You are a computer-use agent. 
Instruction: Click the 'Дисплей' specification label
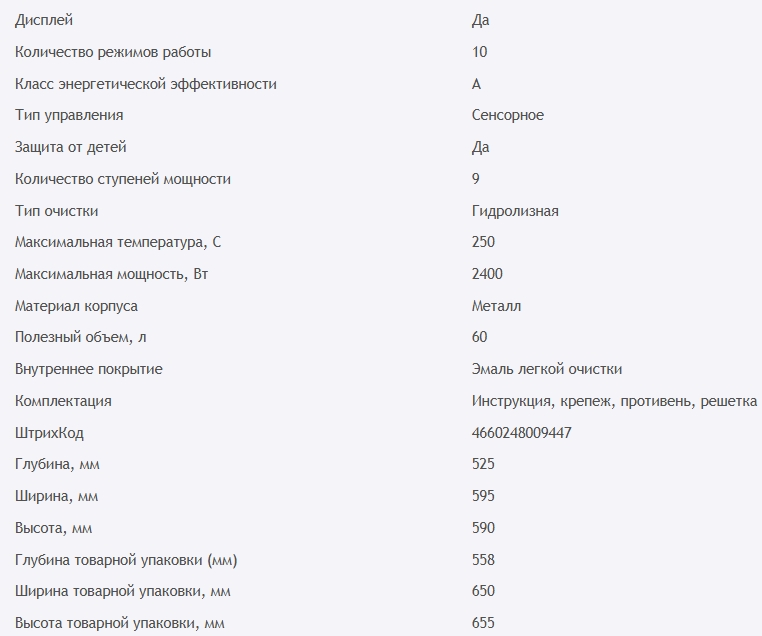pos(44,20)
